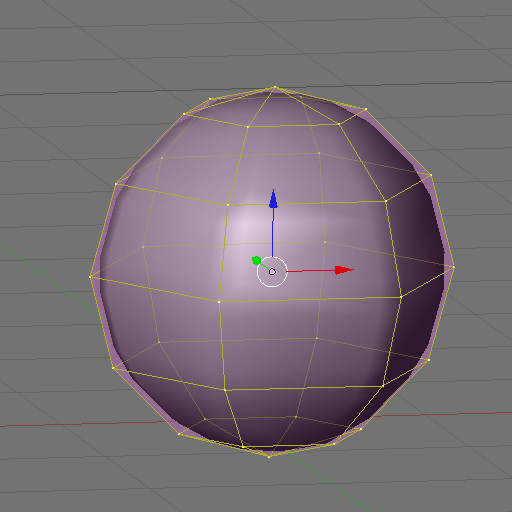The width and height of the screenshot is (512, 512).
Task: Select the rightmost silhouette vertex of the sphere
Action: pyautogui.click(x=454, y=267)
